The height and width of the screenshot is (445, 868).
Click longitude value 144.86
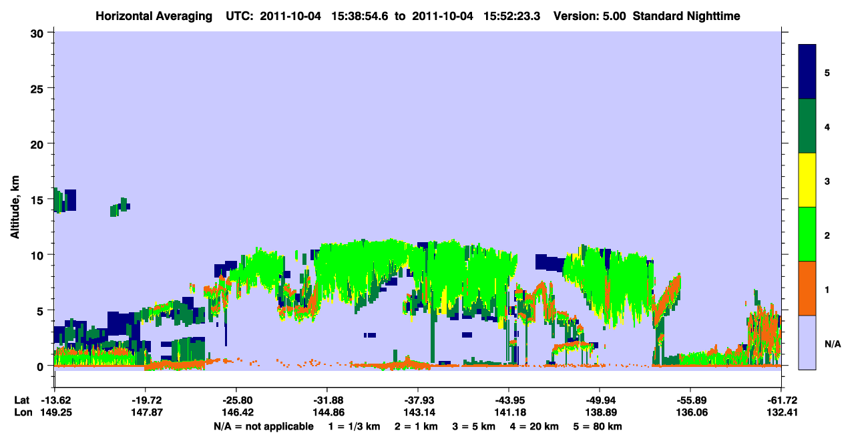pyautogui.click(x=327, y=412)
